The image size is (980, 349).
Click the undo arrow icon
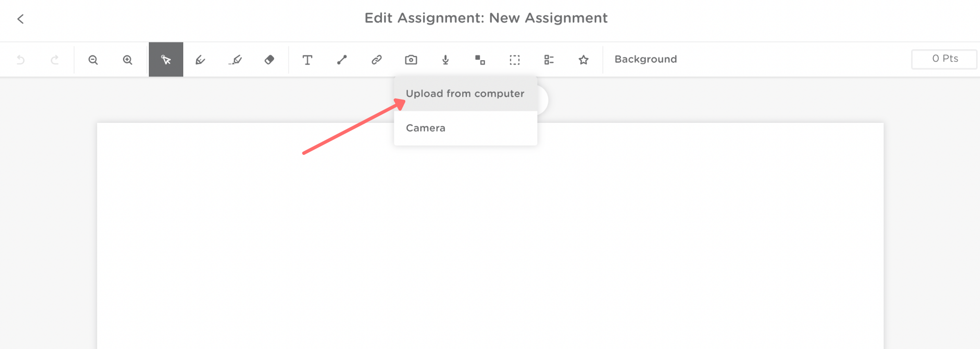click(x=21, y=60)
